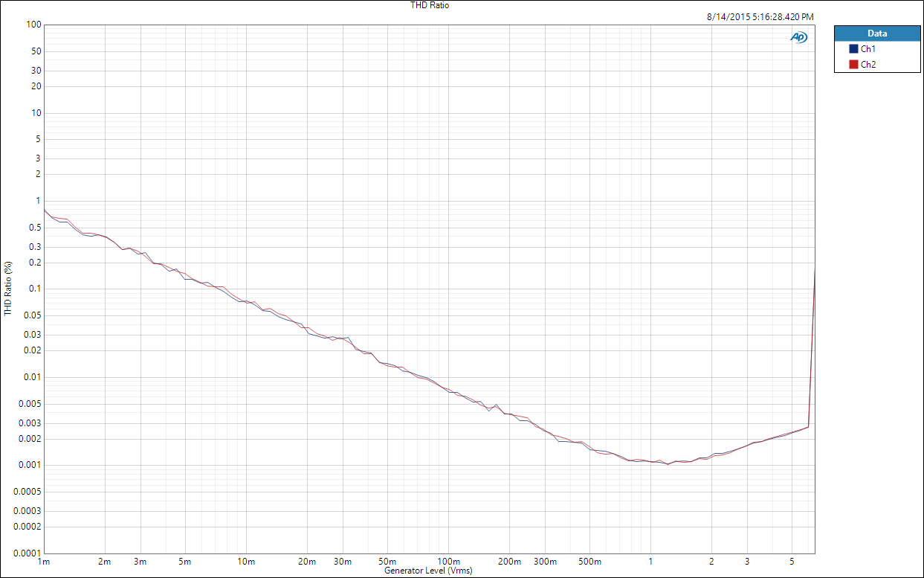Click the Ch2 legend label
924x578 pixels.
point(868,65)
